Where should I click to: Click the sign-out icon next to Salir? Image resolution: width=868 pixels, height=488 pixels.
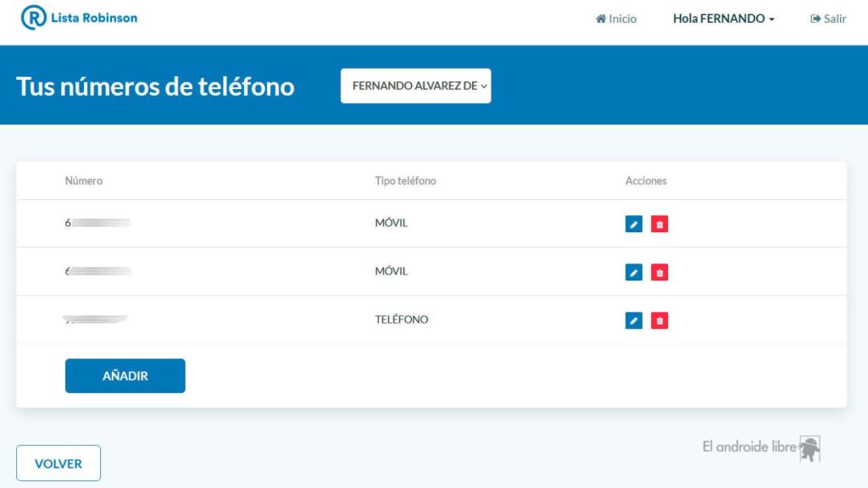tap(815, 19)
